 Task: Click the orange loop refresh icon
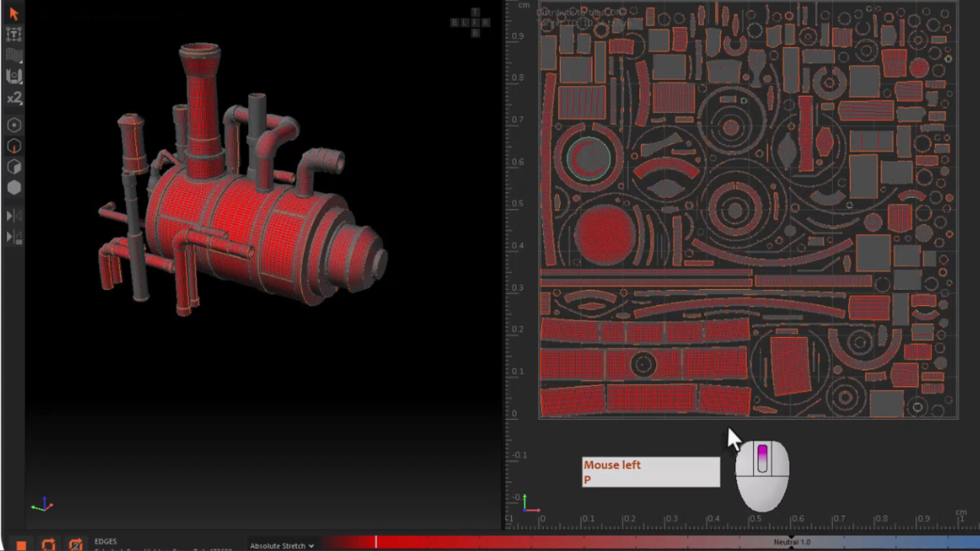(x=48, y=544)
